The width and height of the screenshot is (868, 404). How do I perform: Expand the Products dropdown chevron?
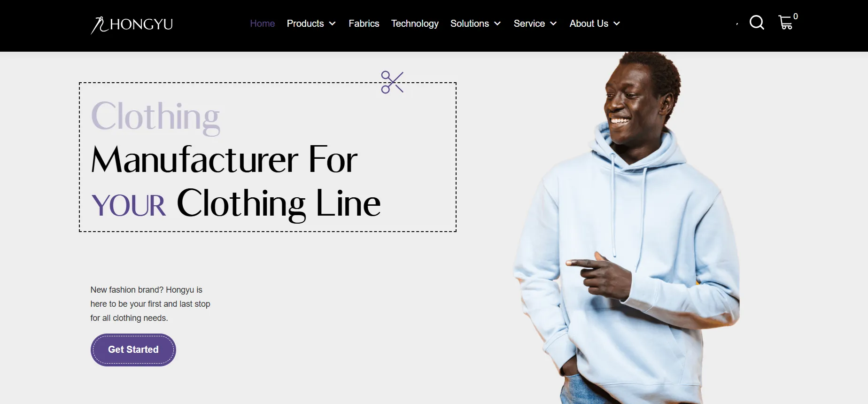pos(333,23)
